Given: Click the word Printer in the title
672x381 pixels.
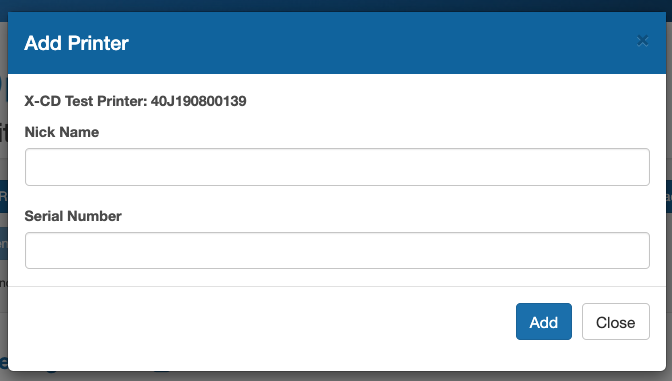Looking at the screenshot, I should click(98, 43).
